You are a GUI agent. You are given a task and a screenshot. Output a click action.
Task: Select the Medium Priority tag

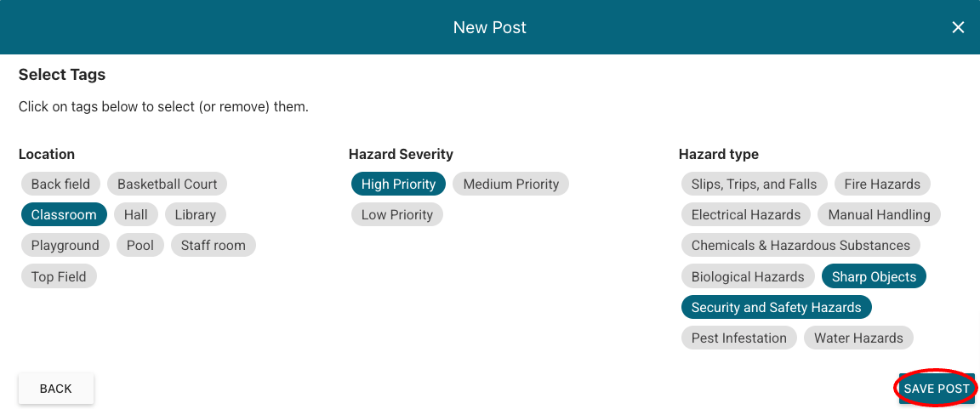point(510,185)
